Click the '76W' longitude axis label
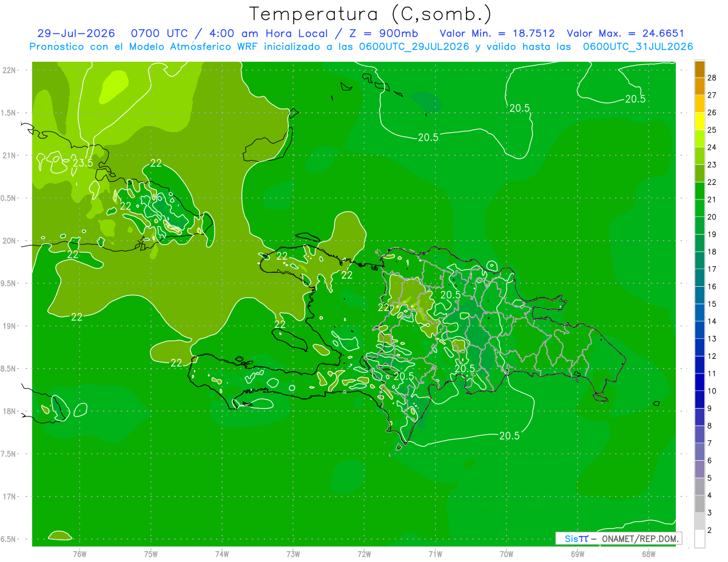This screenshot has width=728, height=562. pos(79,554)
